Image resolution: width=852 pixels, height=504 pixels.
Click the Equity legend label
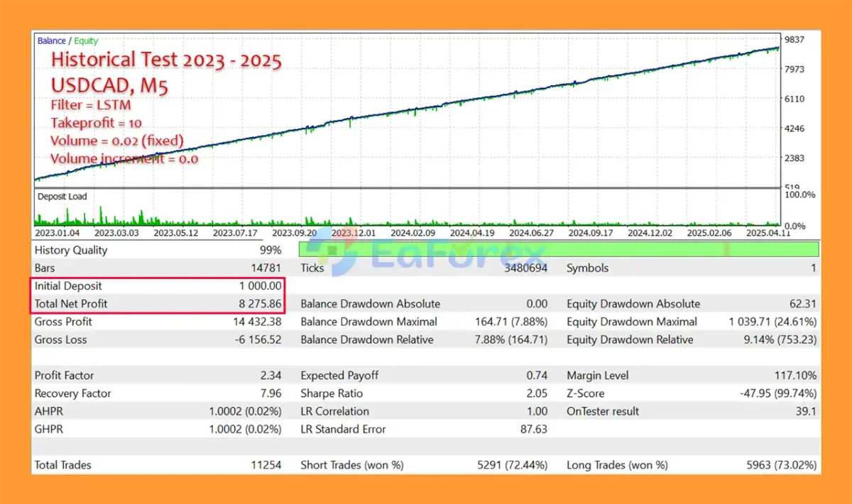[x=87, y=41]
